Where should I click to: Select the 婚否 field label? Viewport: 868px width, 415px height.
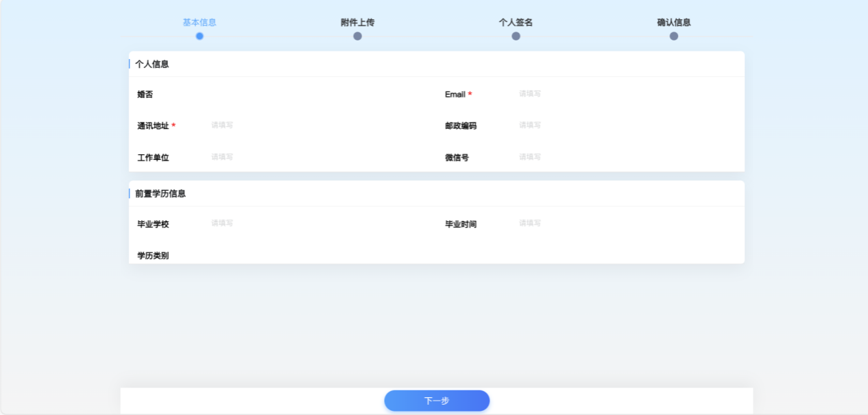(x=145, y=93)
